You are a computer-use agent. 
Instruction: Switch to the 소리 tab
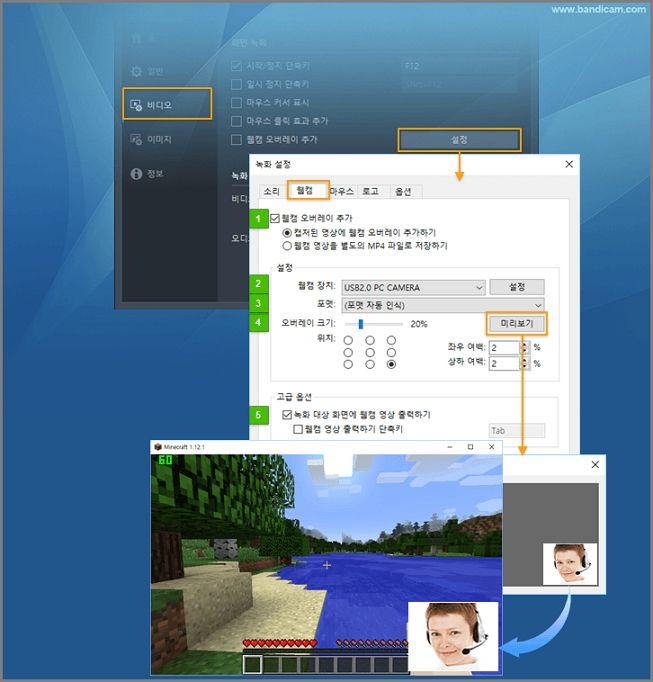click(271, 191)
